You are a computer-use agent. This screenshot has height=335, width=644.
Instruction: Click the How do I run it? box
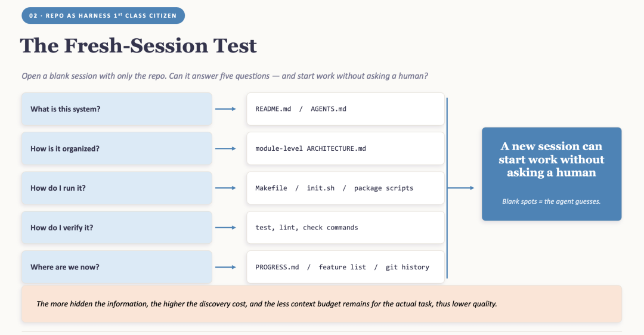(117, 188)
